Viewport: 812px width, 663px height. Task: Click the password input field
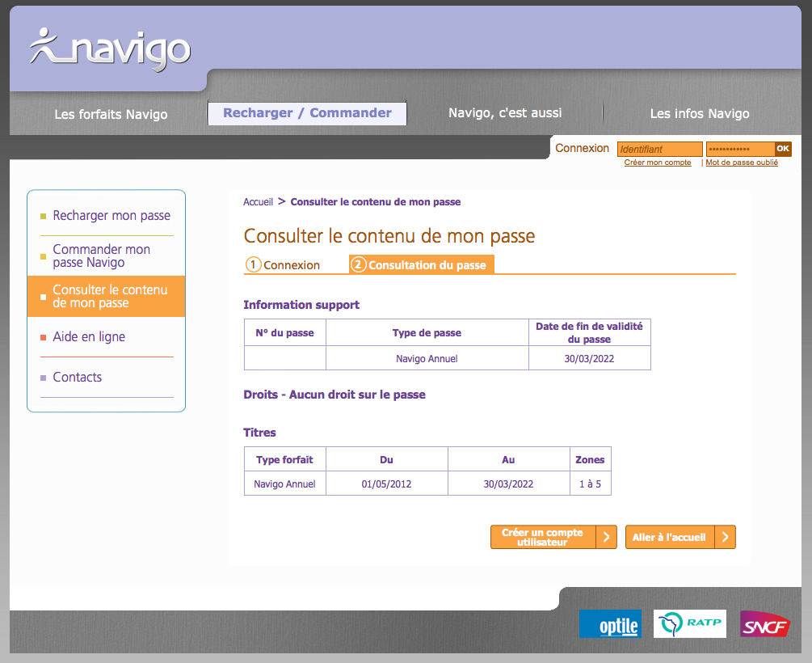pyautogui.click(x=739, y=149)
